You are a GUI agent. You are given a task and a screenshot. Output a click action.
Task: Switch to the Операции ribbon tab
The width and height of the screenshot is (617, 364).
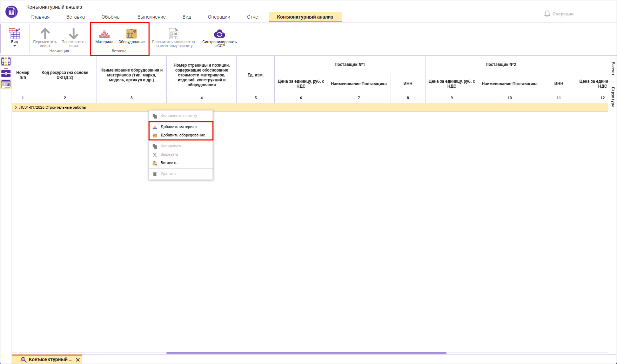click(219, 17)
